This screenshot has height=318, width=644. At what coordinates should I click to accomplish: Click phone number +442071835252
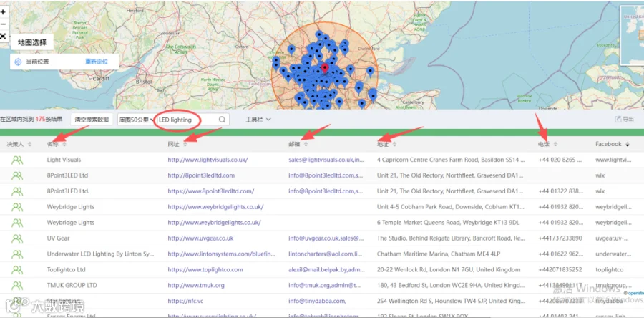point(560,269)
